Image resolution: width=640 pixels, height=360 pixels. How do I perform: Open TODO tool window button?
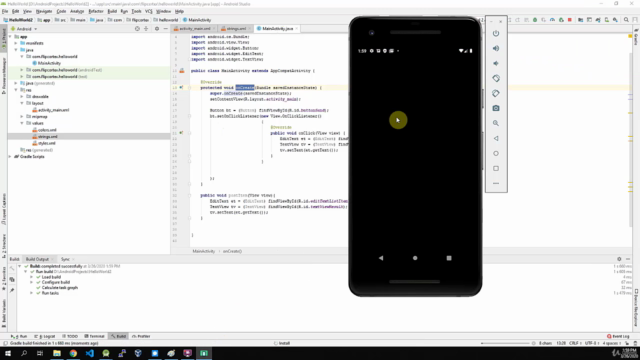pos(70,336)
